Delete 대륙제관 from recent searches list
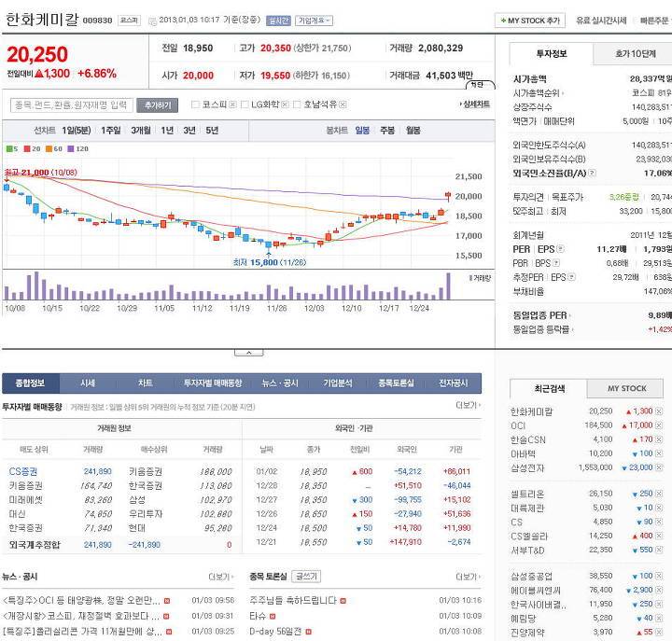672x641 pixels. [x=659, y=508]
